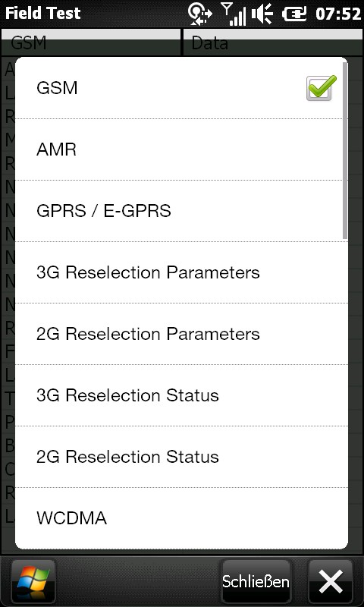Tap the 07:52 clock in status bar
This screenshot has width=364, height=607.
click(x=338, y=14)
